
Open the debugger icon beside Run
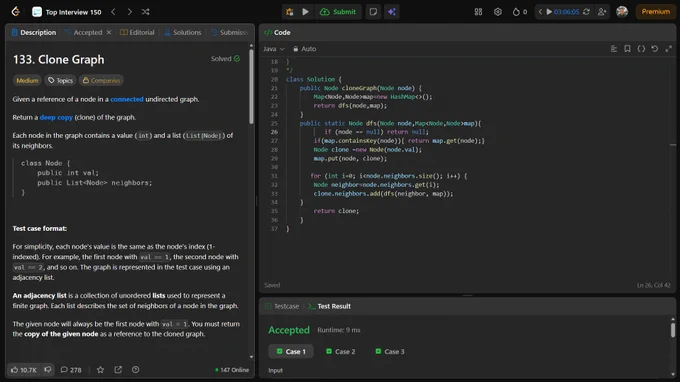coord(289,12)
